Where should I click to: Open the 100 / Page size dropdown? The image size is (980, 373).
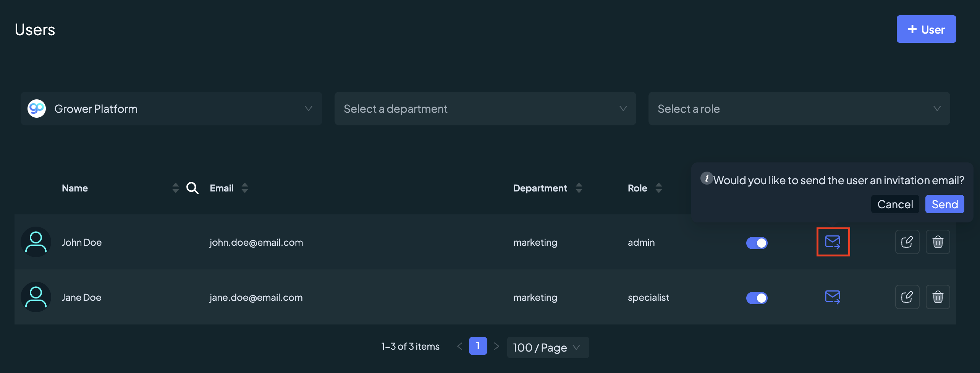point(548,347)
